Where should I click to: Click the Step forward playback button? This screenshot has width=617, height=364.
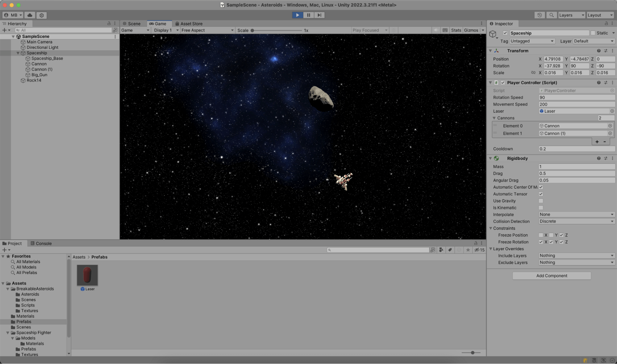point(319,15)
